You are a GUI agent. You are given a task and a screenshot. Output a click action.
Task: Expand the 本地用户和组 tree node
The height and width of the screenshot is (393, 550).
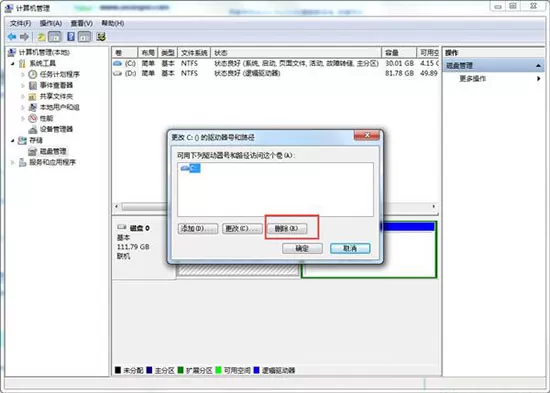click(x=23, y=107)
